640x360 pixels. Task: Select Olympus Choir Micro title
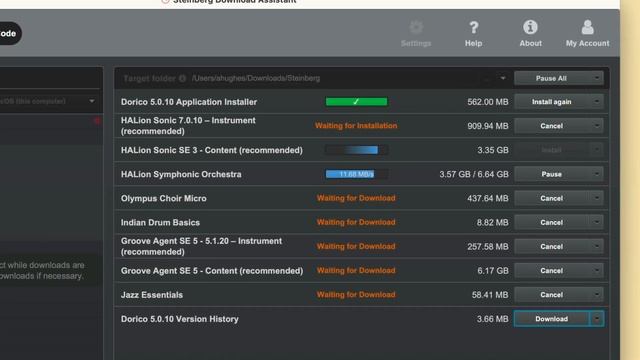click(x=164, y=198)
